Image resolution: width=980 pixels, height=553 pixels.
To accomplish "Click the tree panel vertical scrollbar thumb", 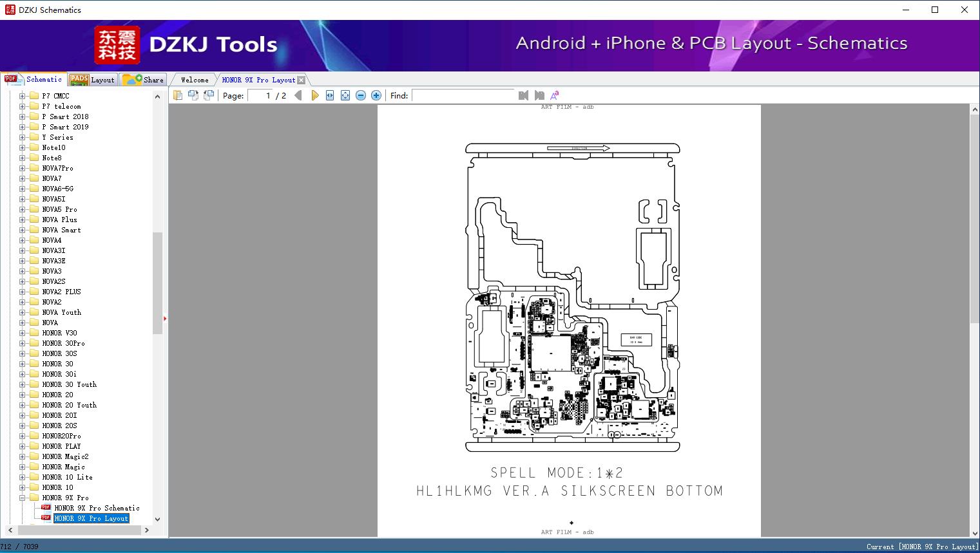I will 157,283.
